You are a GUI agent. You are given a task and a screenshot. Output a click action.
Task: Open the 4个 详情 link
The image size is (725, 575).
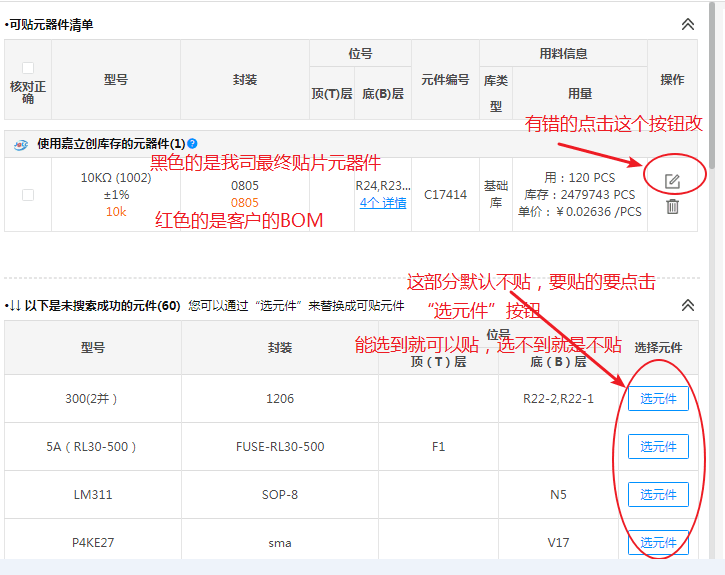tap(383, 203)
